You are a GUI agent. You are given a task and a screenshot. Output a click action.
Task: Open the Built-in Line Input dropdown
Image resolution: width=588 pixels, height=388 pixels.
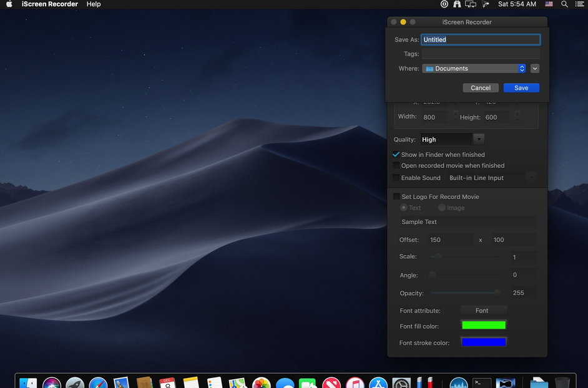(531, 178)
